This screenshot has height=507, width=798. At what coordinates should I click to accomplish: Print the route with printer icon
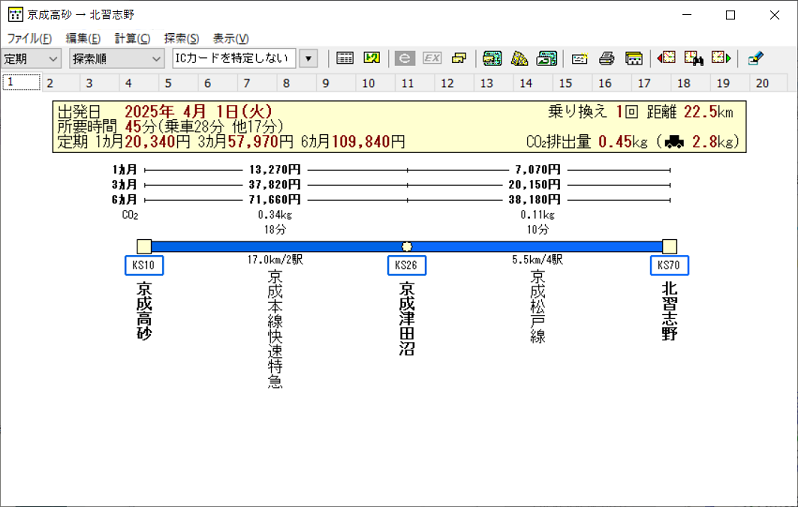(606, 59)
